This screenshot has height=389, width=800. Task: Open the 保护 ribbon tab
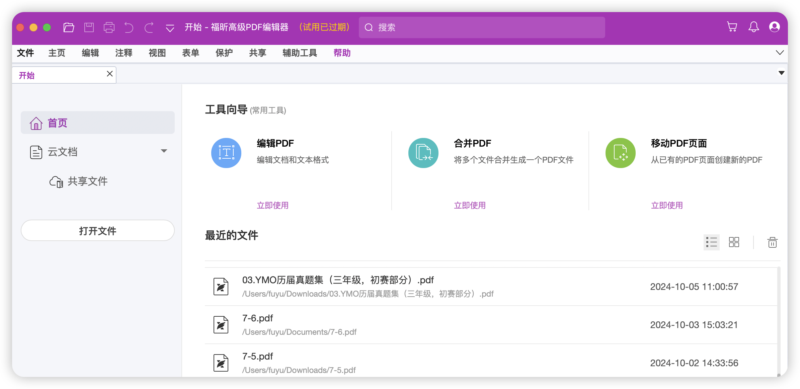(224, 53)
